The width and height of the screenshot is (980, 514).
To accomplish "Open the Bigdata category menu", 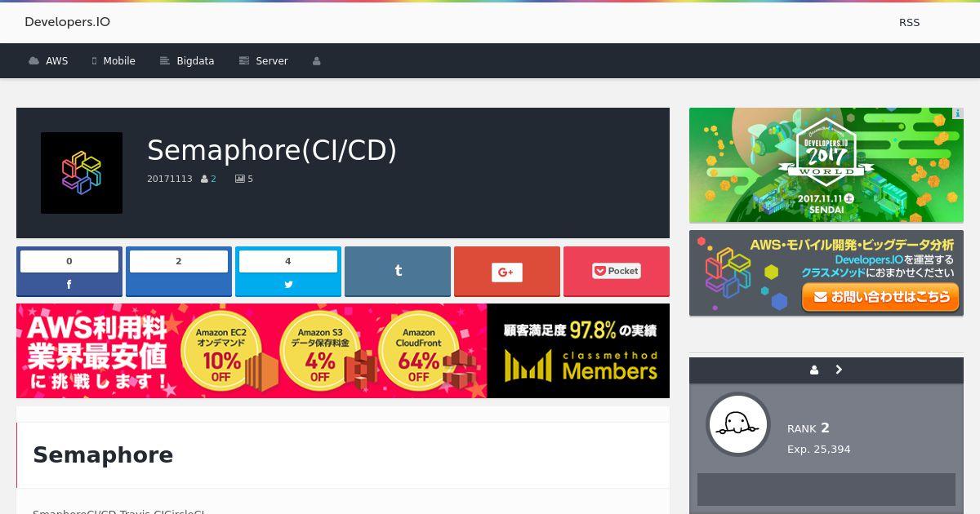I will pyautogui.click(x=187, y=61).
